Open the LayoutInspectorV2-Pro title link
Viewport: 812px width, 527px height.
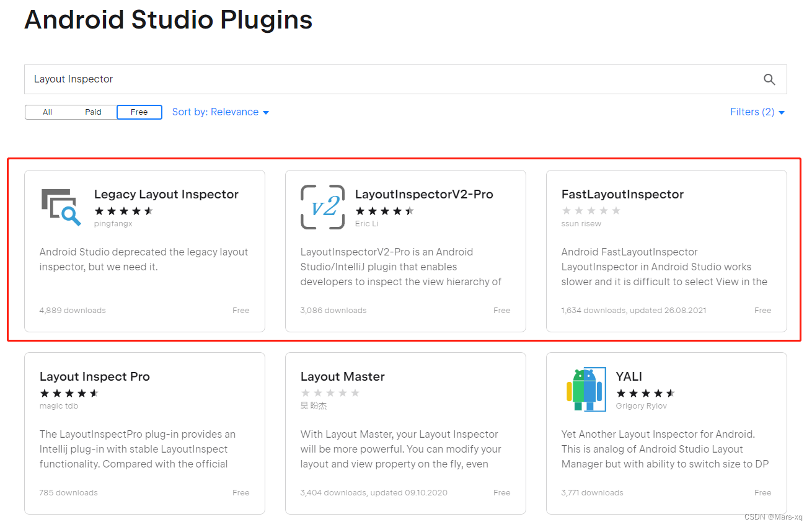coord(424,195)
